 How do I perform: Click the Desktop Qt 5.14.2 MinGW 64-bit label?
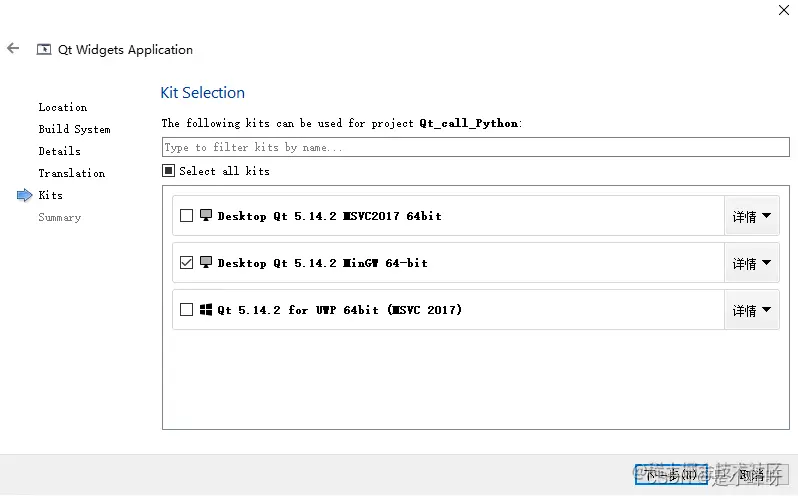coord(323,263)
